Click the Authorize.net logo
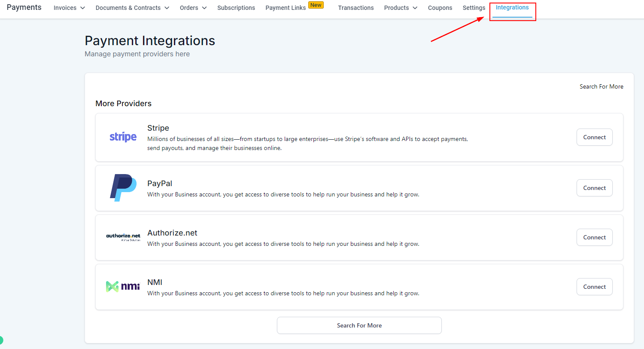644x349 pixels. (123, 237)
